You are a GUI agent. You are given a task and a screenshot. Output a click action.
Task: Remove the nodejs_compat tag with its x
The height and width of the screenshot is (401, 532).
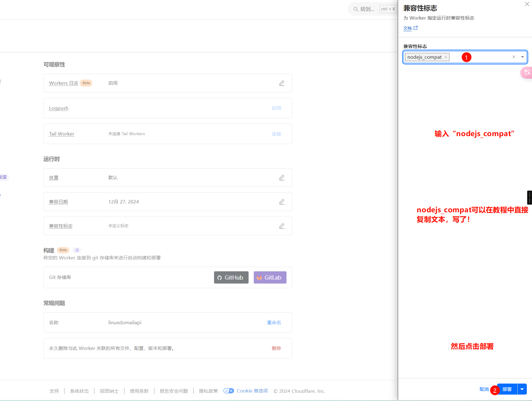point(446,57)
